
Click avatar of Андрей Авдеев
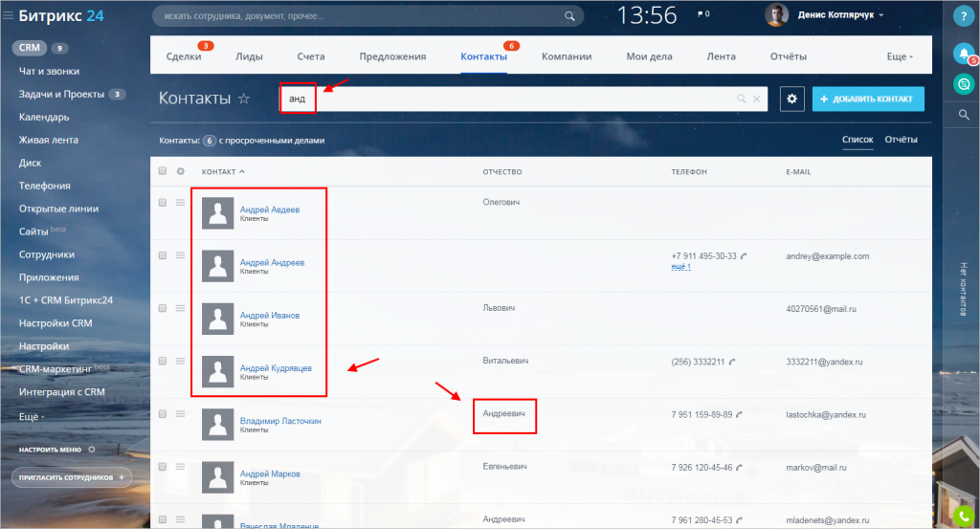(x=217, y=213)
